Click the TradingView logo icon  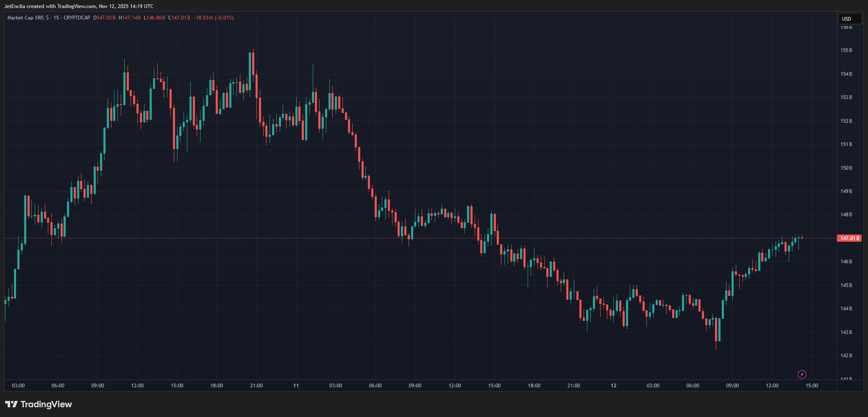[11, 404]
